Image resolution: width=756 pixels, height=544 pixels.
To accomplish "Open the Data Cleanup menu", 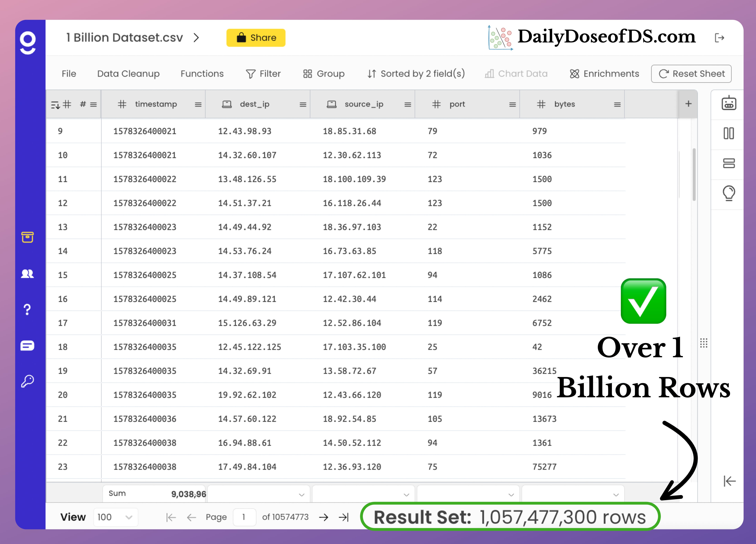I will pyautogui.click(x=128, y=74).
